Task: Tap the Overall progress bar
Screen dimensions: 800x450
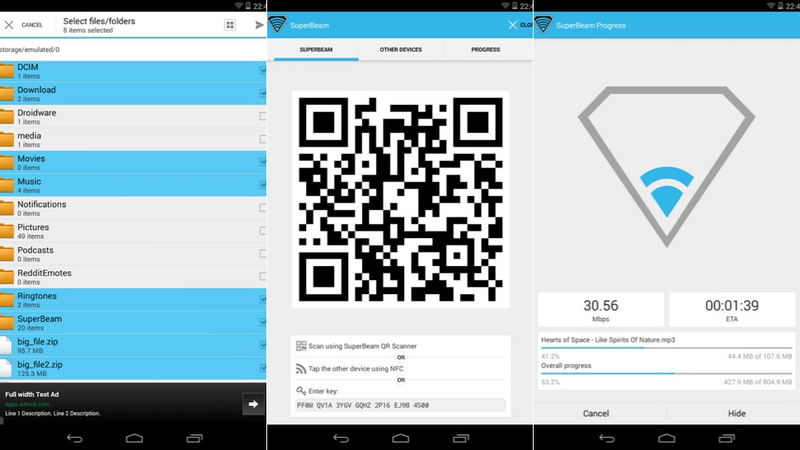Action: tap(666, 373)
